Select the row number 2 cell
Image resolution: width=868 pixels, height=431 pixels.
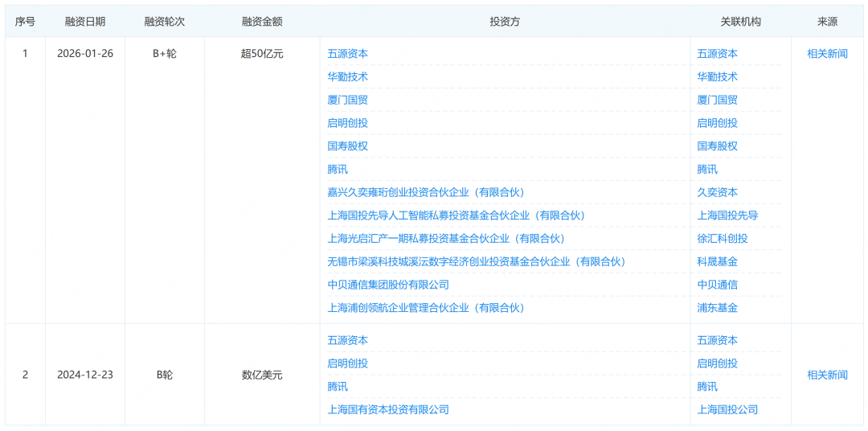(x=25, y=375)
